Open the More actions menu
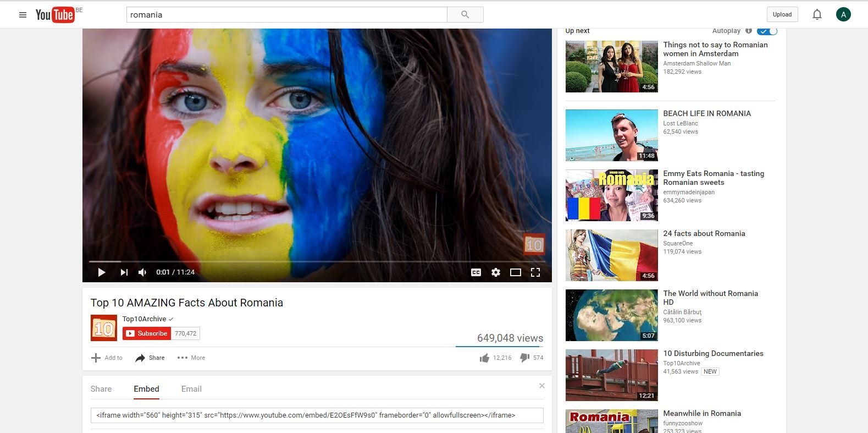 [191, 358]
